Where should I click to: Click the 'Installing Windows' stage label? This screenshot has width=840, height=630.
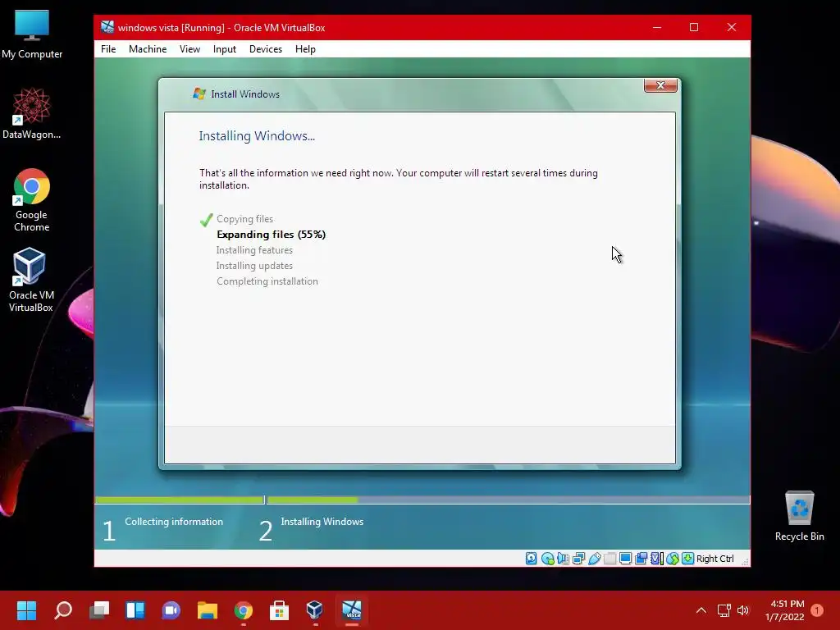(x=322, y=521)
